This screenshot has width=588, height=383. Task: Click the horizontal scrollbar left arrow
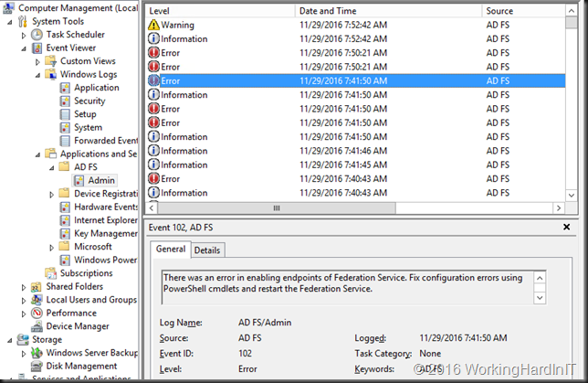point(152,208)
